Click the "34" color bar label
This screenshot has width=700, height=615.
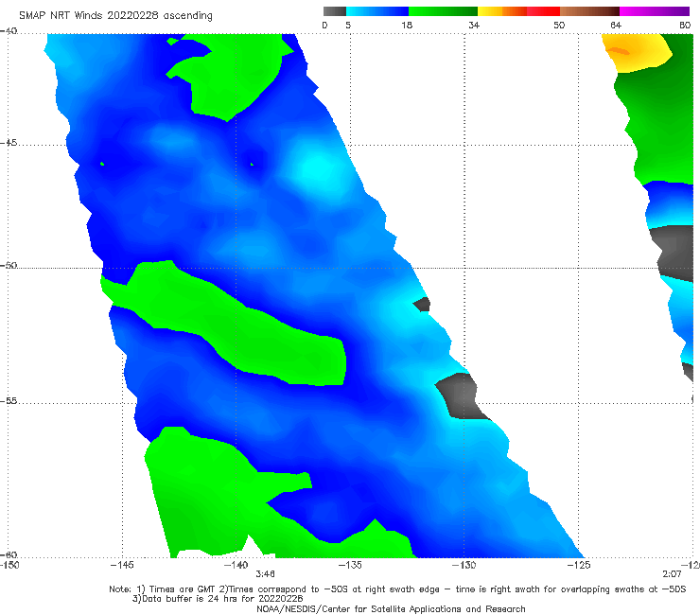tap(474, 25)
